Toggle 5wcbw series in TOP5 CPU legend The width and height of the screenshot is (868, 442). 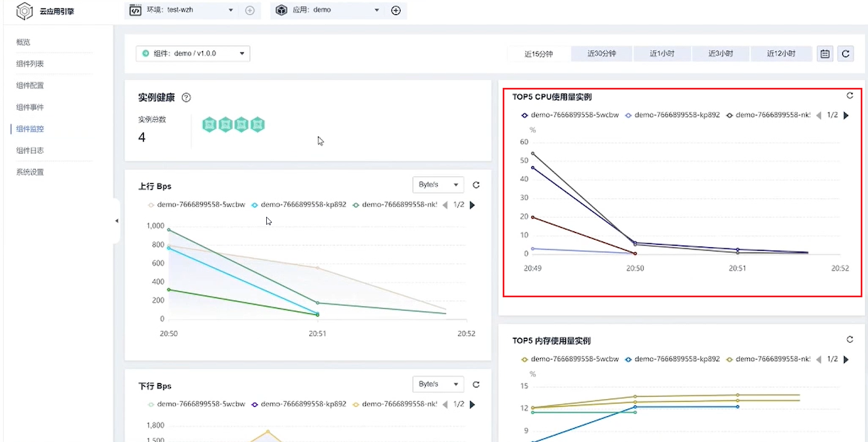pos(570,115)
